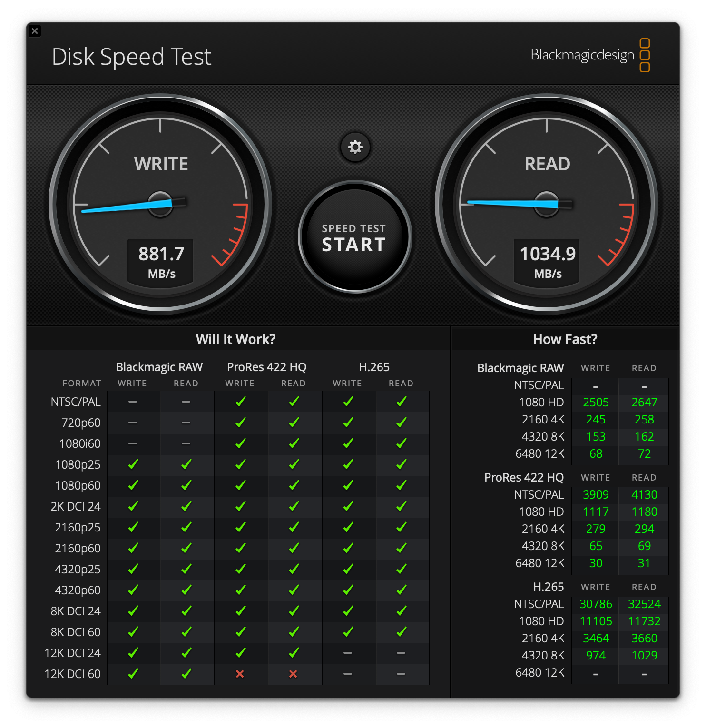
Task: Click the How Fast? heading
Action: pos(565,339)
